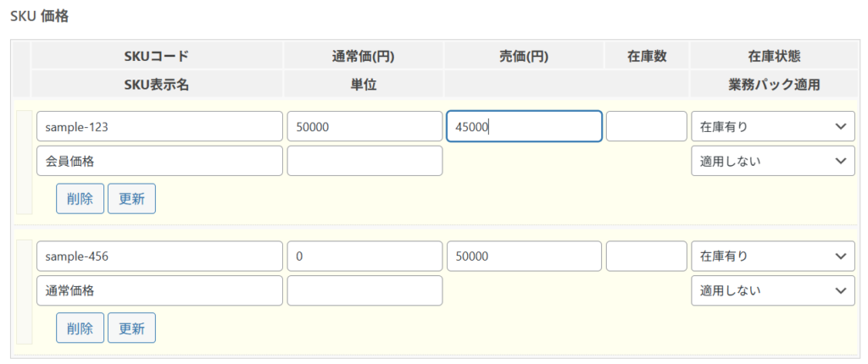The width and height of the screenshot is (868, 364).
Task: Click the sale price field showing 45000
Action: (x=524, y=126)
